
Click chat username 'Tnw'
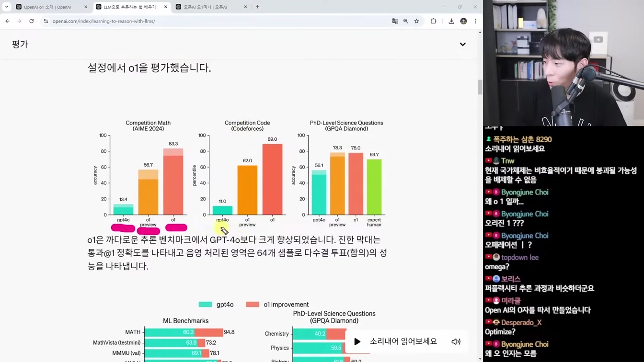coord(507,161)
